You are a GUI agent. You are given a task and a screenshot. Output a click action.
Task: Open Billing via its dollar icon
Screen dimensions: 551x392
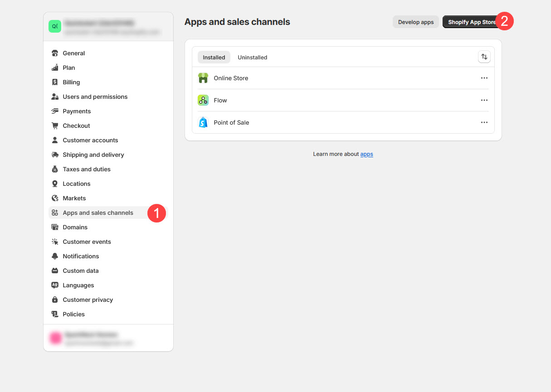[55, 82]
